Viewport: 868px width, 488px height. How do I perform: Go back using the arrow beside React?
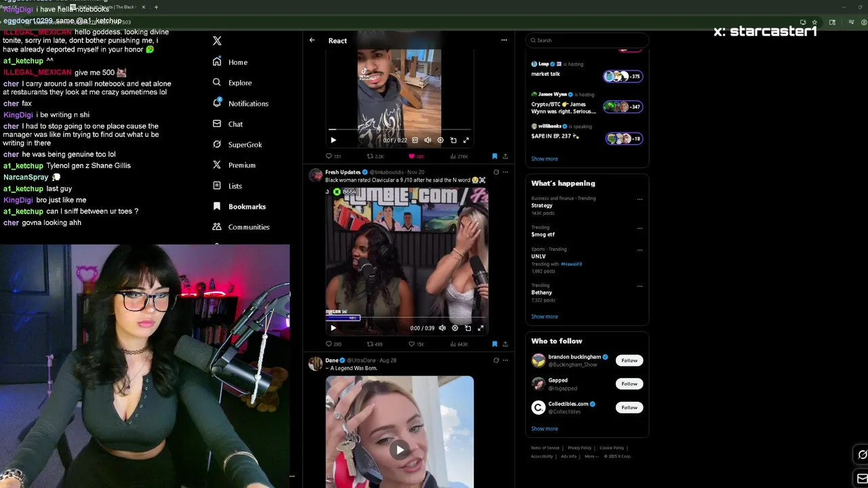click(x=312, y=40)
